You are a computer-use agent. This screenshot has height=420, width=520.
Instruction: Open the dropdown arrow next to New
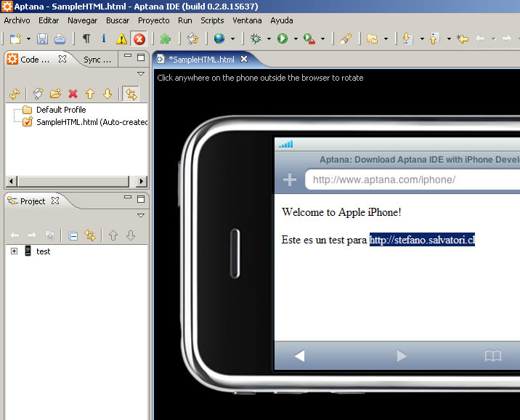point(28,39)
